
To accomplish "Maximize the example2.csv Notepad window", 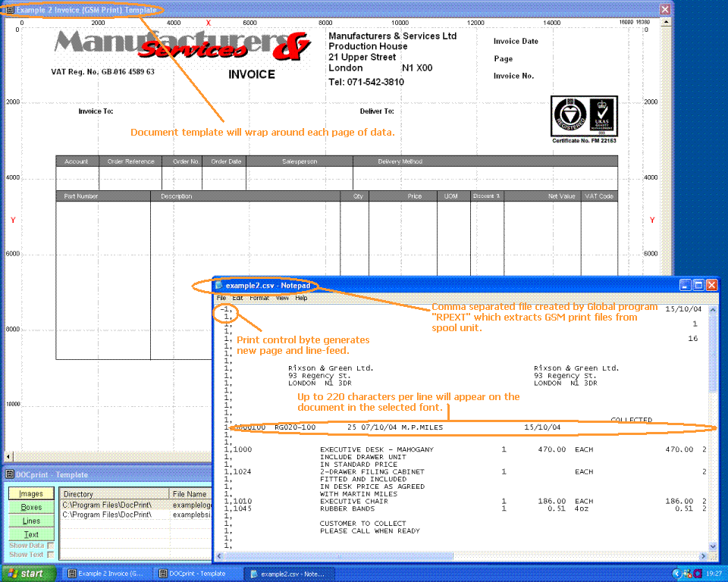I will pos(698,285).
